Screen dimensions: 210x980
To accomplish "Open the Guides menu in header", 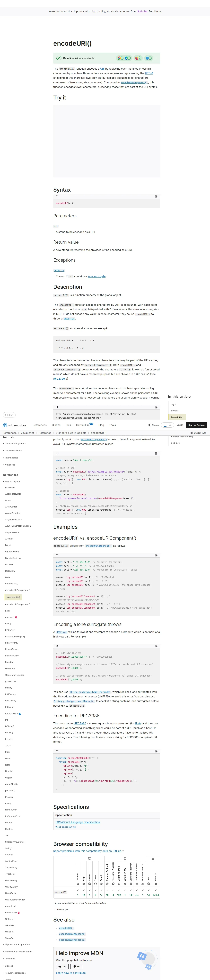I will 56,425.
